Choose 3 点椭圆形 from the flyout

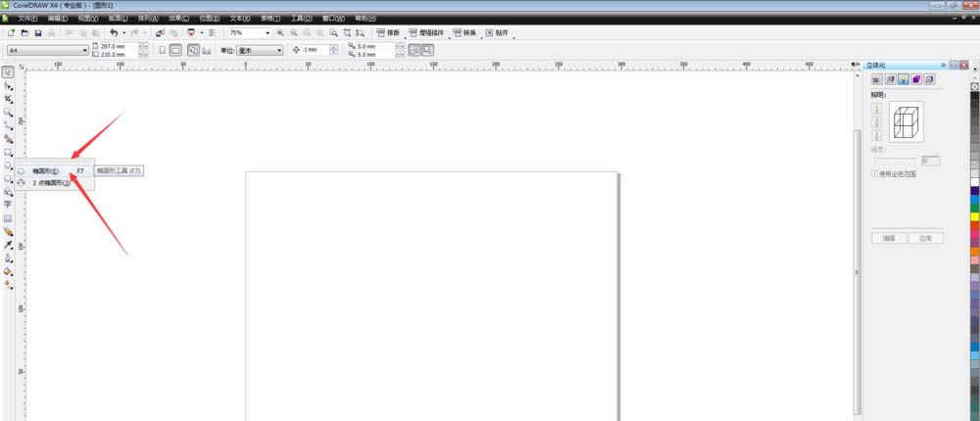[x=50, y=182]
